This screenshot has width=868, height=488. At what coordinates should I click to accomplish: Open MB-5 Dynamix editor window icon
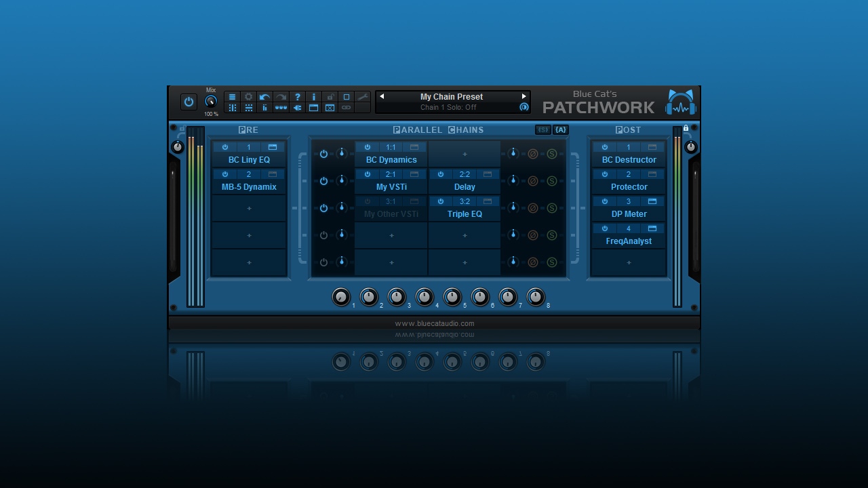tap(273, 174)
